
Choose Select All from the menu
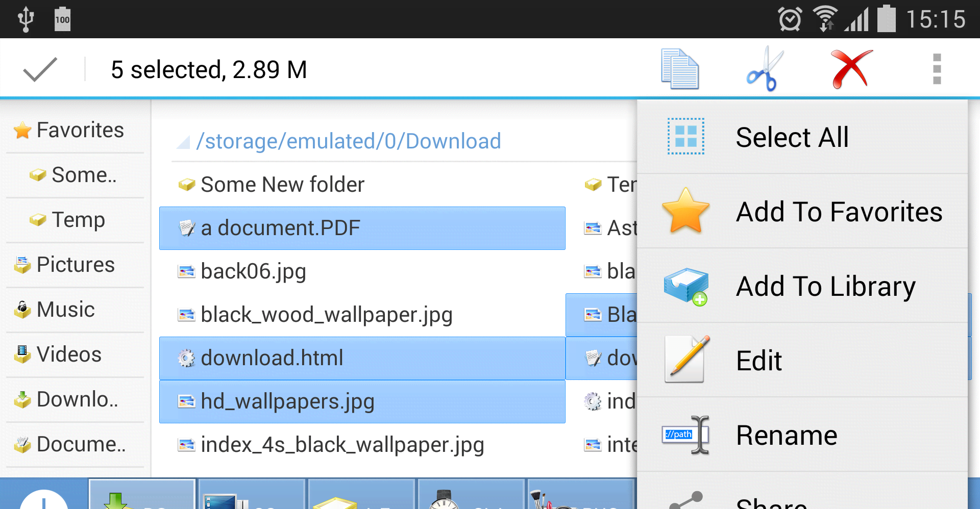tap(802, 137)
